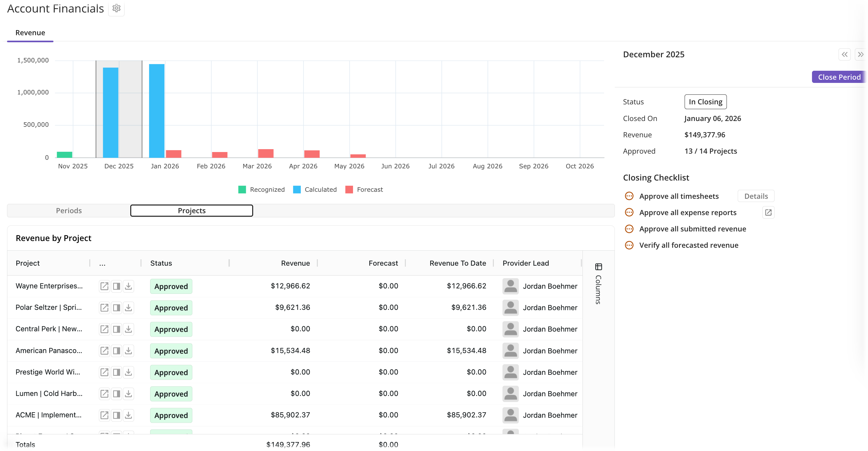Check off Verify all forecasted revenue
The width and height of the screenshot is (868, 451).
tap(630, 245)
